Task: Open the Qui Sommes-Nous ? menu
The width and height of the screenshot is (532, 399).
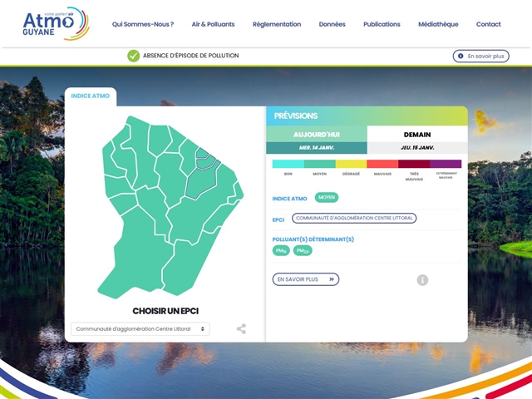Action: tap(143, 24)
